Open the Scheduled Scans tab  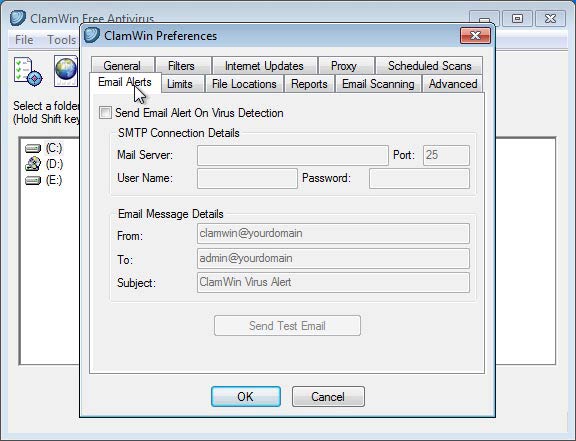click(x=429, y=65)
